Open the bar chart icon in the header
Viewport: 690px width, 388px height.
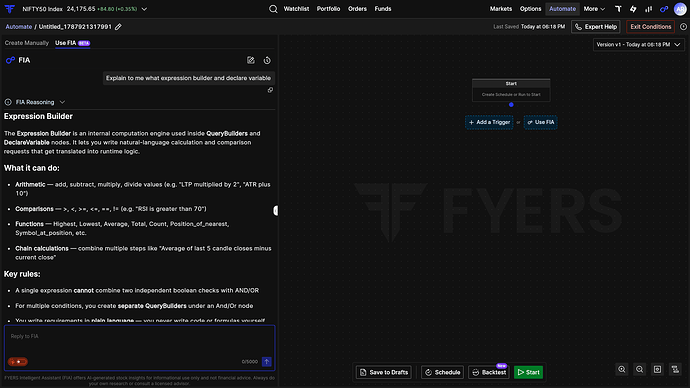[x=649, y=9]
